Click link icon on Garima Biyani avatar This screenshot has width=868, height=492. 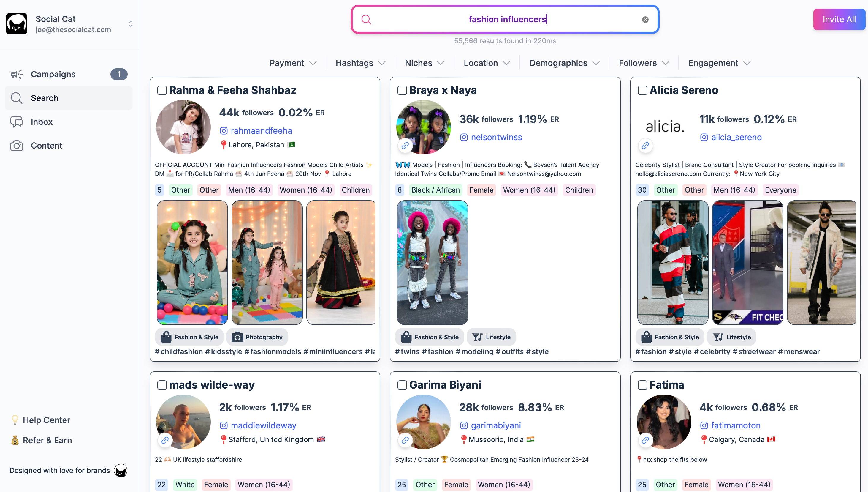(405, 440)
